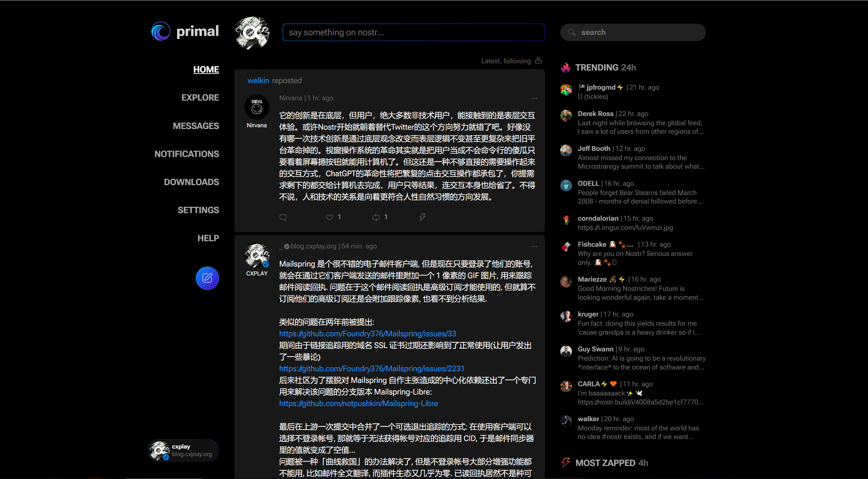This screenshot has width=868, height=479.
Task: Open cxplay account switcher at bottom left
Action: [x=184, y=450]
